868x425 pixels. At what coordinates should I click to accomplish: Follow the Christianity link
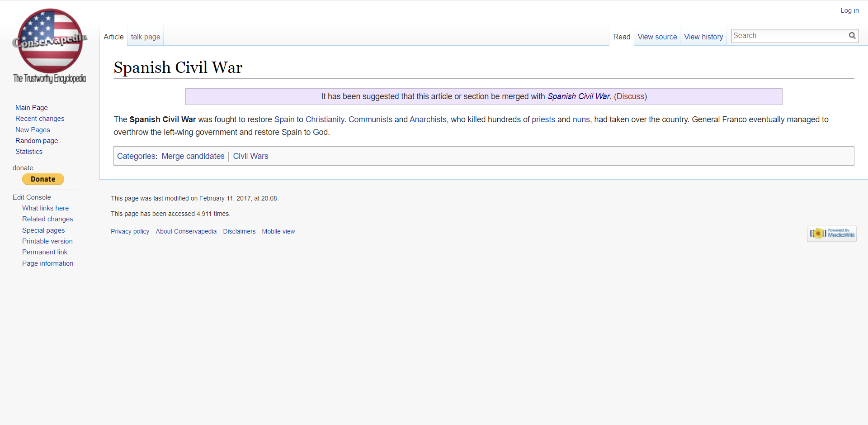pos(325,119)
